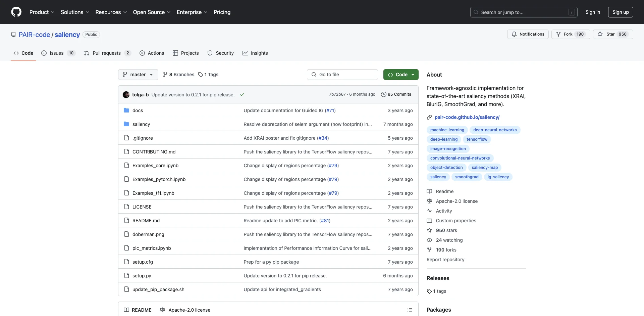This screenshot has height=316, width=644.
Task: Open the 1 Tags link near branches
Action: click(208, 75)
